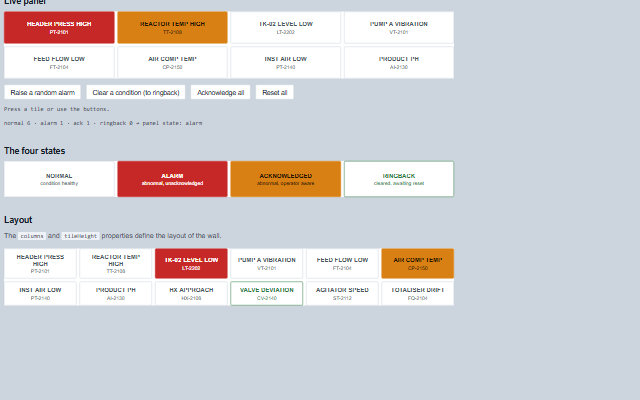Select the PRODUCT PH live panel tile
Image resolution: width=640 pixels, height=400 pixels.
[399, 62]
